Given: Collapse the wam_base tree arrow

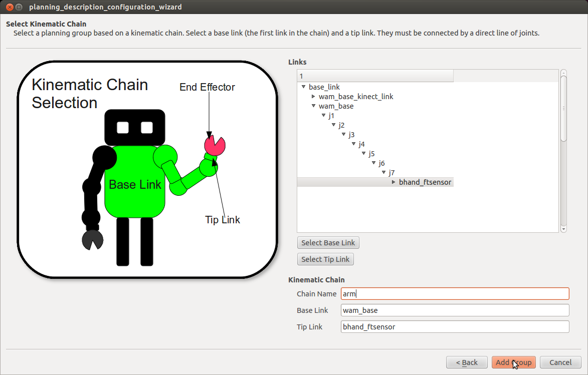Looking at the screenshot, I should 314,106.
